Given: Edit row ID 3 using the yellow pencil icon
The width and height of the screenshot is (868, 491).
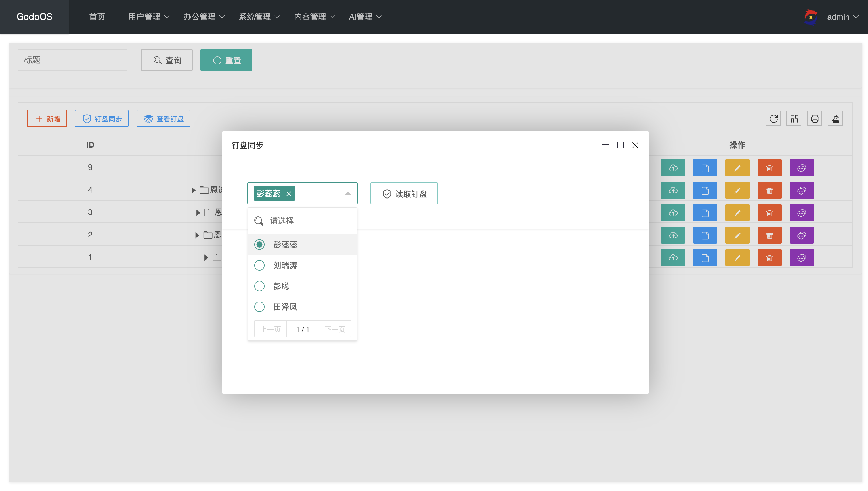Looking at the screenshot, I should click(737, 212).
